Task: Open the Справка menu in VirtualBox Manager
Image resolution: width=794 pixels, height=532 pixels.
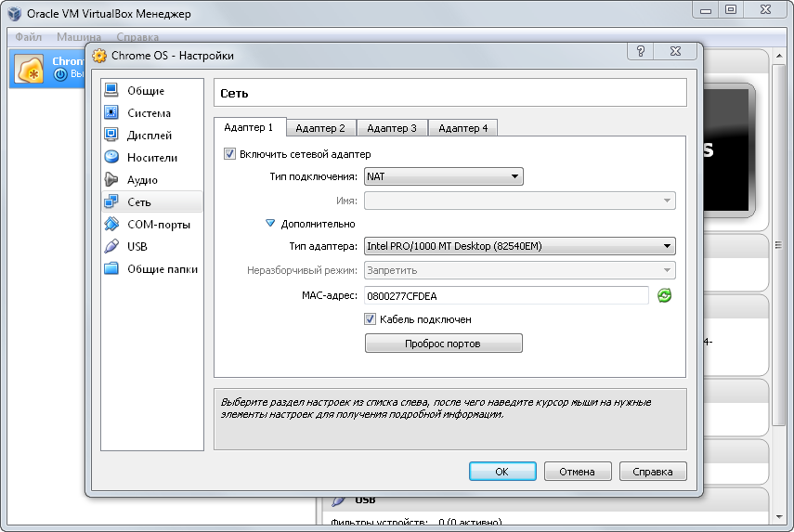Action: (137, 37)
